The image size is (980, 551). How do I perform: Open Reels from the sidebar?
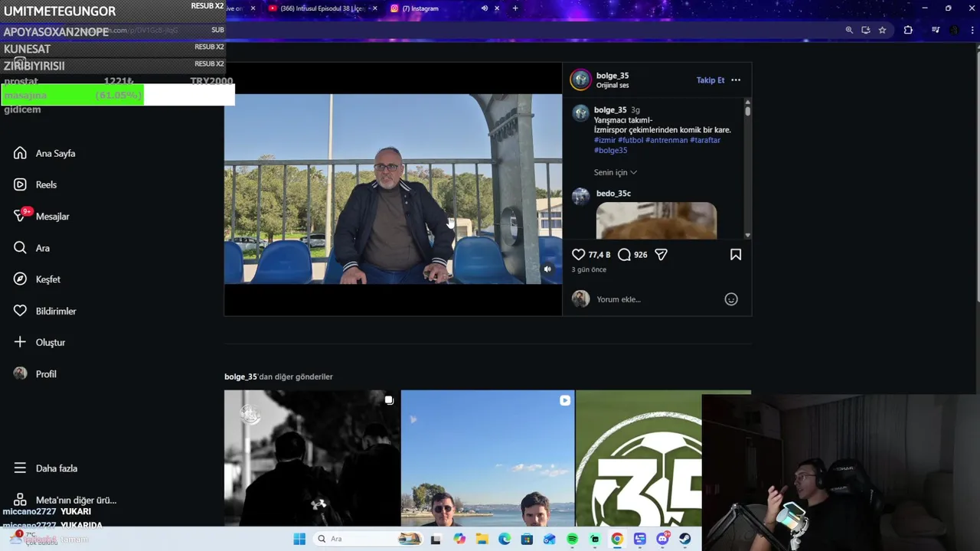[45, 184]
